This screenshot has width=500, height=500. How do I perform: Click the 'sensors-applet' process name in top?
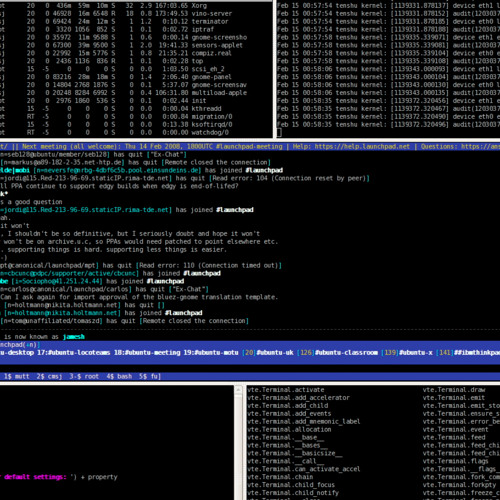click(x=217, y=45)
